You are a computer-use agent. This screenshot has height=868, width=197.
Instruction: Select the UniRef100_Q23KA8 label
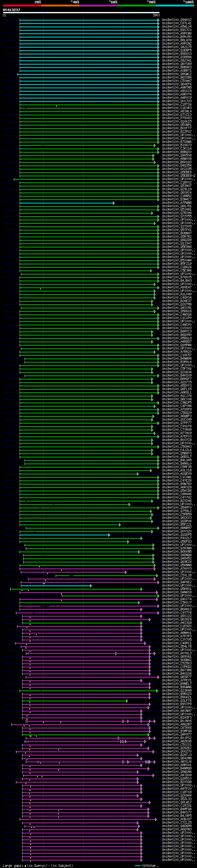point(177,690)
